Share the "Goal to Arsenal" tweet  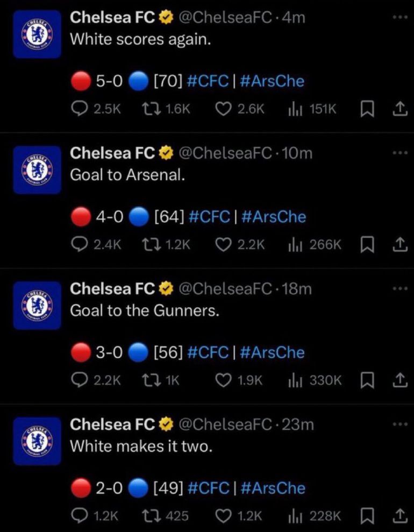coord(398,245)
